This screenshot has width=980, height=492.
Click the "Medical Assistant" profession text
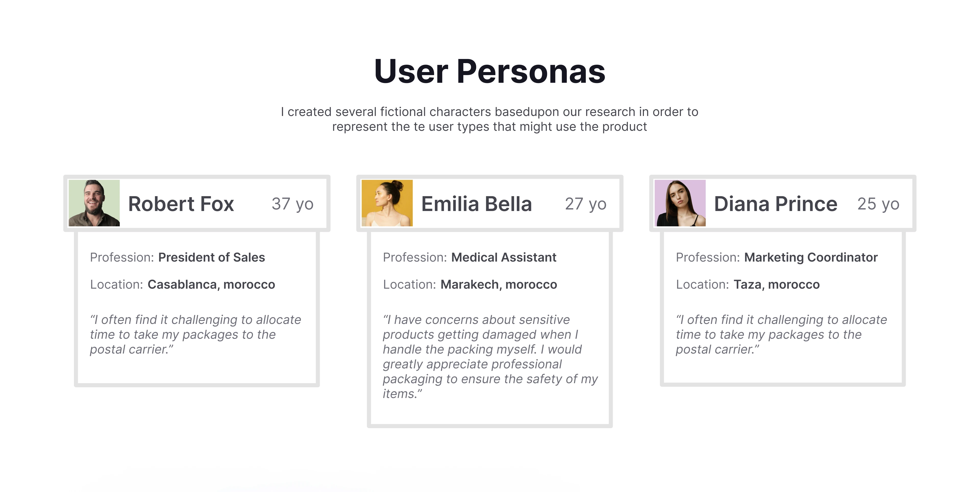coord(504,257)
